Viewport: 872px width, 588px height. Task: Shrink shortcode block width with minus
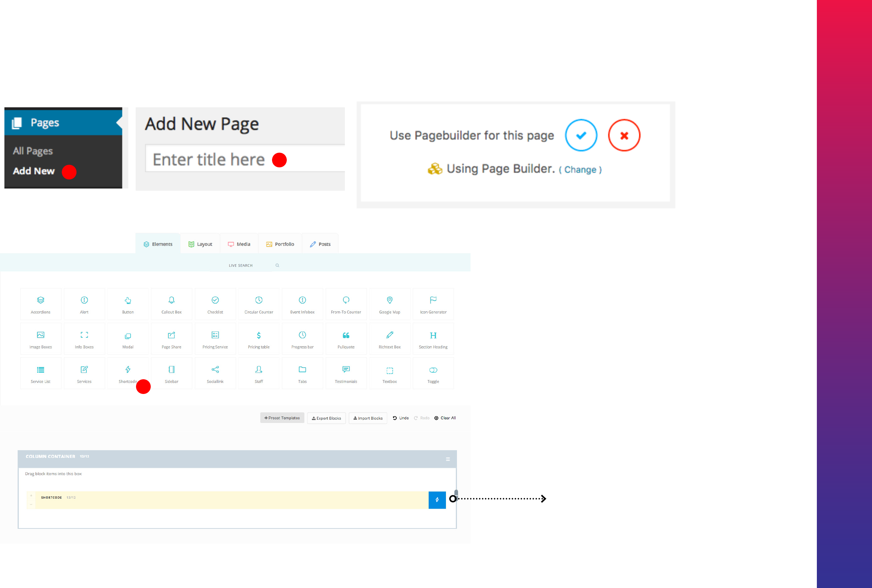click(x=31, y=504)
